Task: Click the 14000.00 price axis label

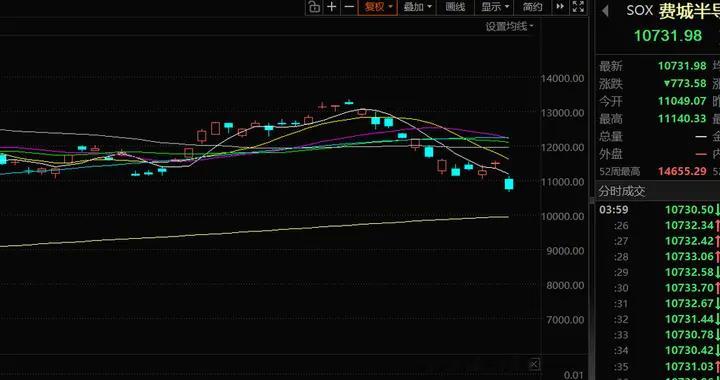Action: click(562, 78)
